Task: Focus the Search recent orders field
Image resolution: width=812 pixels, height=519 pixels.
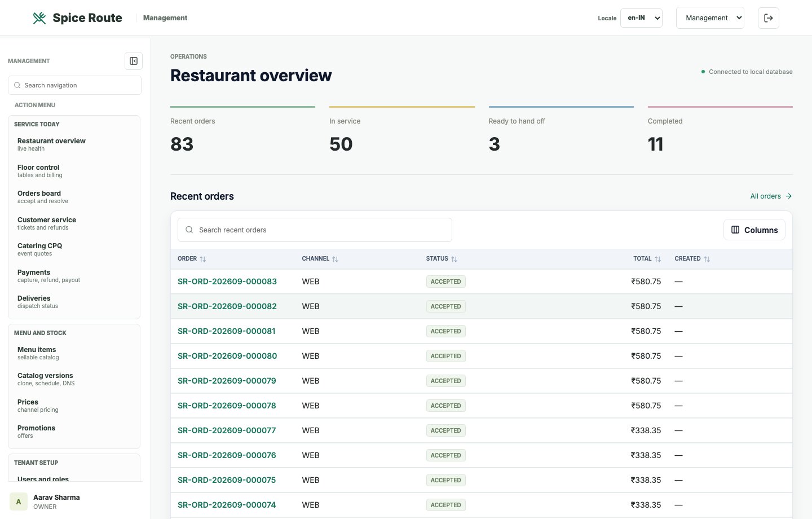Action: pos(315,230)
